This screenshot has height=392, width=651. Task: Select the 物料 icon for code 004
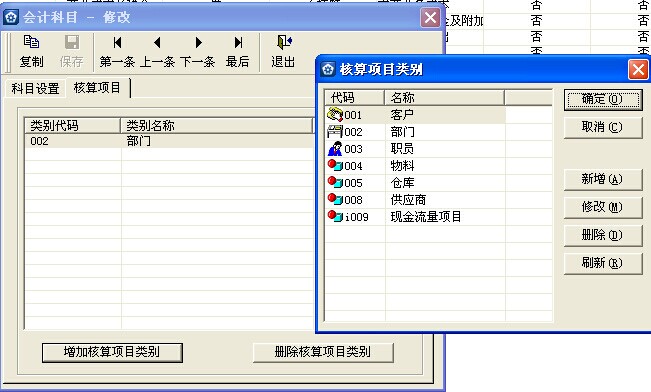point(335,165)
